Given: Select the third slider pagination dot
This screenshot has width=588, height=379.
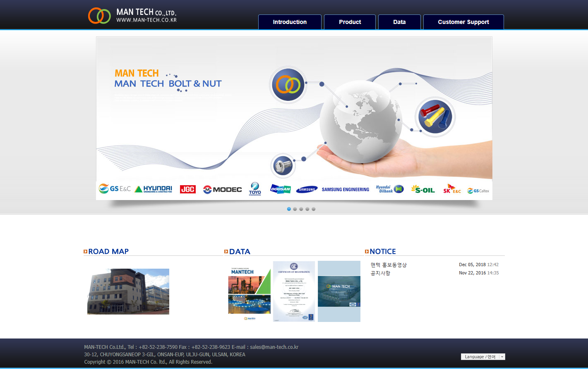Looking at the screenshot, I should click(301, 209).
